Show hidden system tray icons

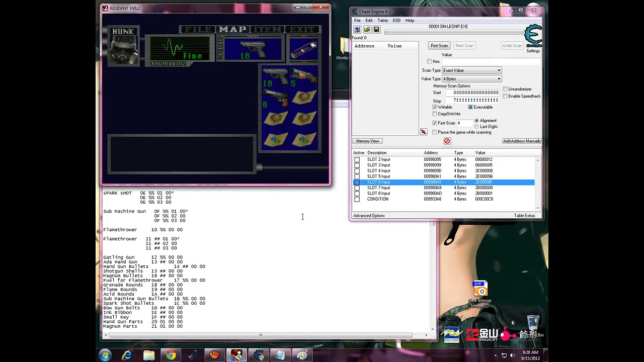point(495,355)
